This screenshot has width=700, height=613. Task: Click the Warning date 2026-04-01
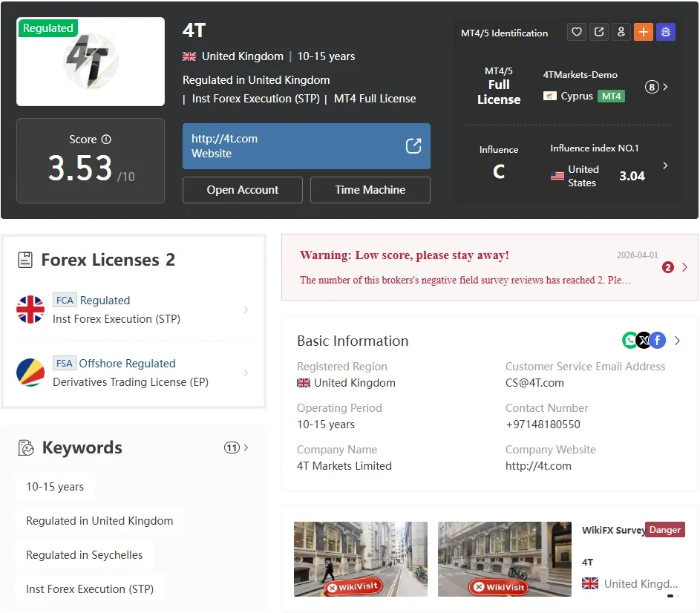(x=637, y=255)
